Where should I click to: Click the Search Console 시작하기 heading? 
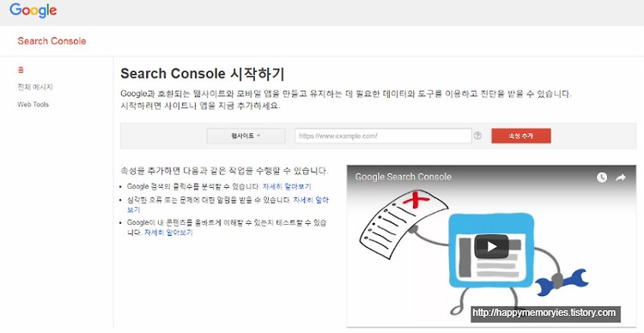click(x=203, y=74)
